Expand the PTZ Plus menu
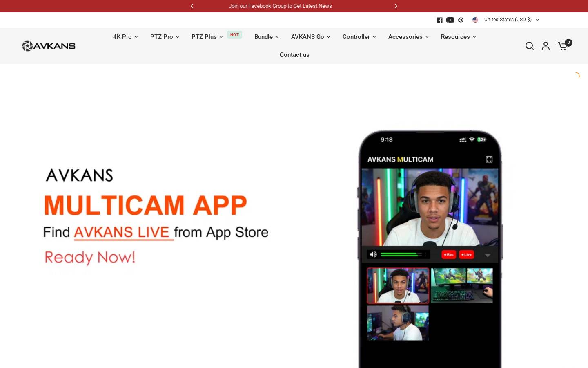588x368 pixels. click(207, 37)
